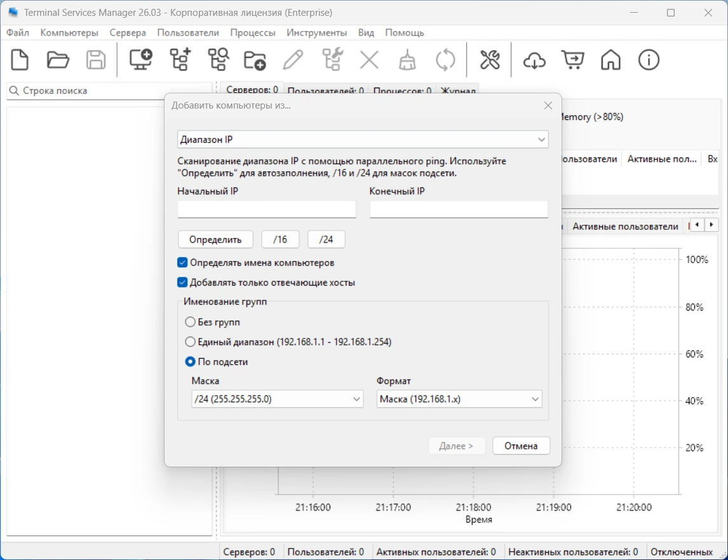Open the Инструменты menu
Image resolution: width=728 pixels, height=560 pixels.
pos(316,32)
